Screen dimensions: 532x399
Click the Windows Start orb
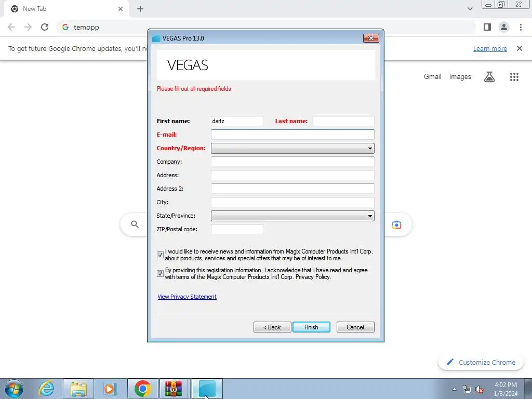pyautogui.click(x=14, y=389)
